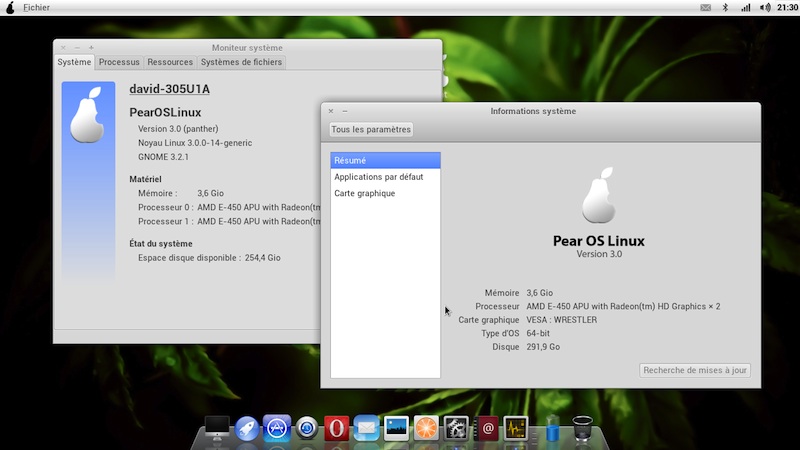The width and height of the screenshot is (800, 450).
Task: Open the system monitor graph icon in dock
Action: (x=516, y=428)
